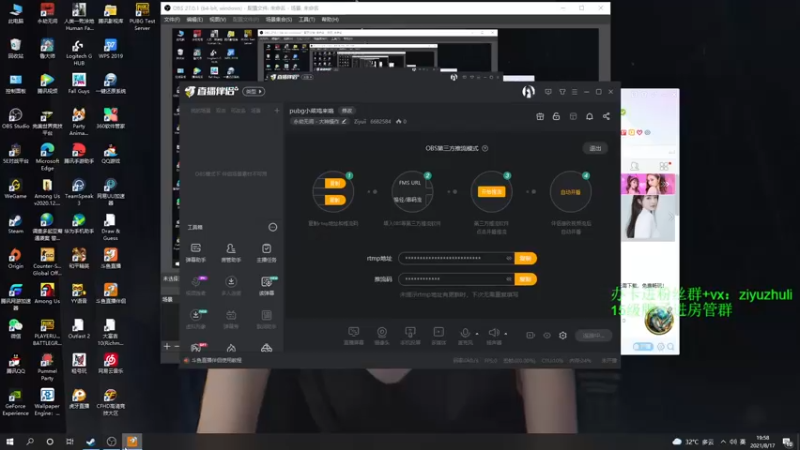800x450 pixels.
Task: Click the pill button beside the companion logo
Action: pyautogui.click(x=254, y=91)
